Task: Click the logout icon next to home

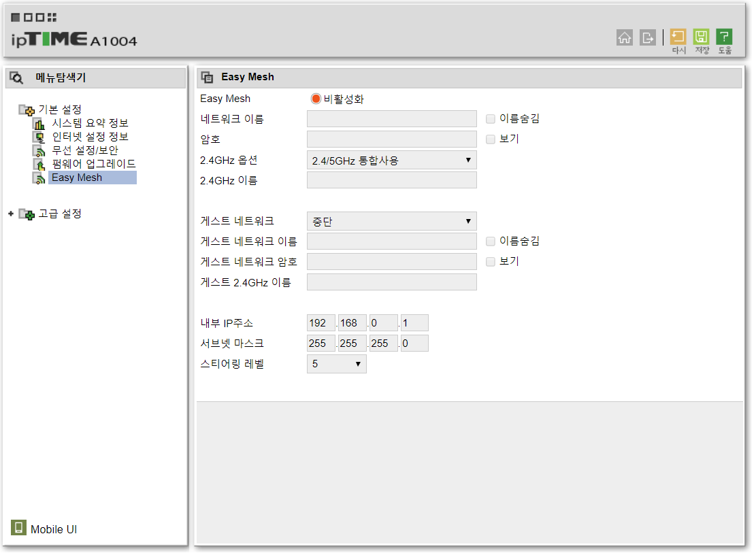Action: pos(648,37)
